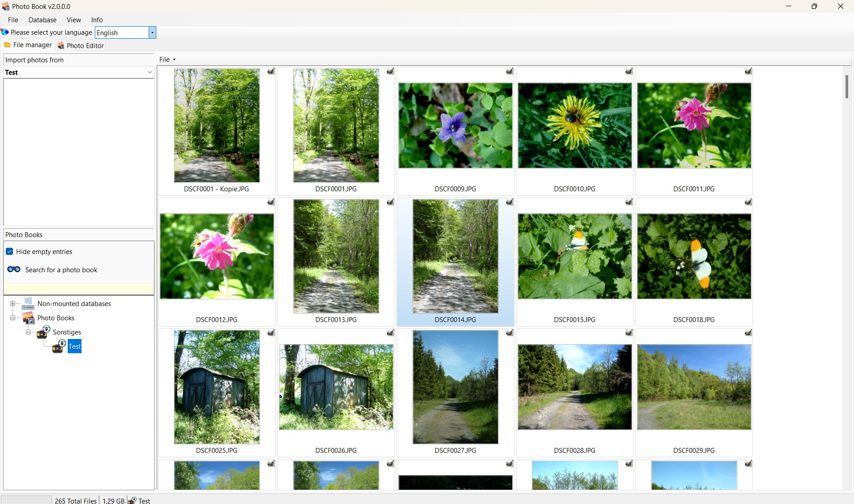Click the DSCF0012.JPG file name
The height and width of the screenshot is (504, 854).
pos(216,320)
